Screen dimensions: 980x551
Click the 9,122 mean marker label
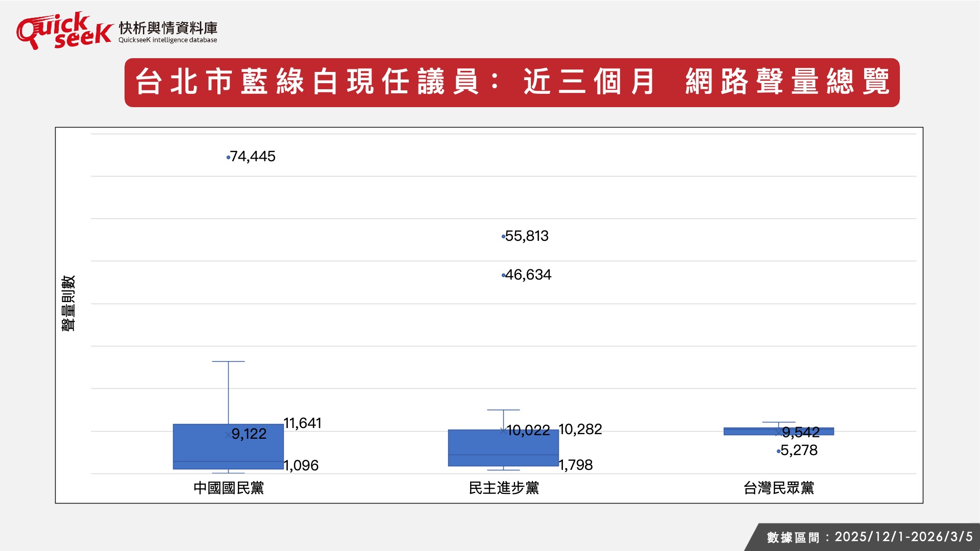click(x=249, y=434)
